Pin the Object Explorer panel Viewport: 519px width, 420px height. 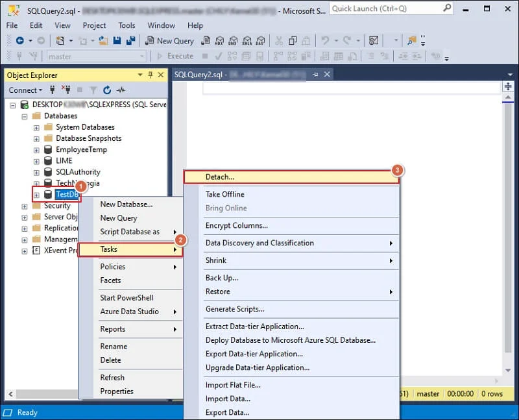151,75
